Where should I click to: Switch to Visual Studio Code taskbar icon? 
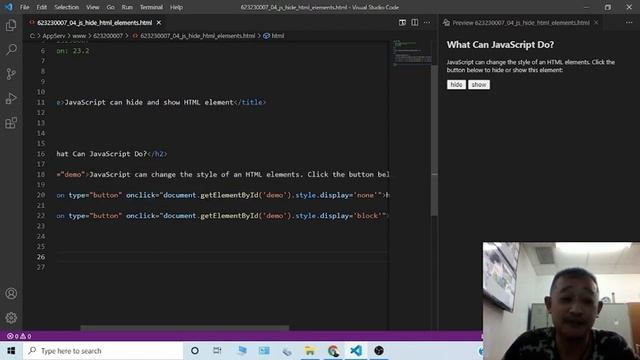click(356, 351)
